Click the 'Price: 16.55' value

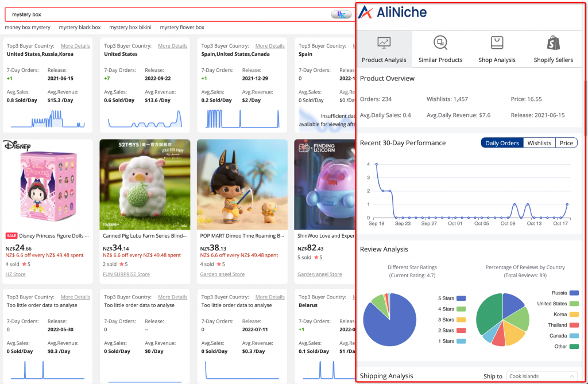point(526,99)
